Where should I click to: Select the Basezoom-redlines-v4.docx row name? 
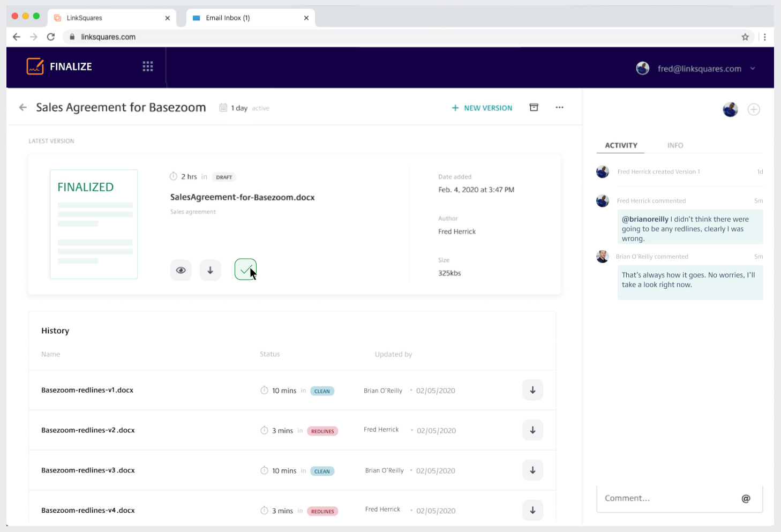coord(88,511)
